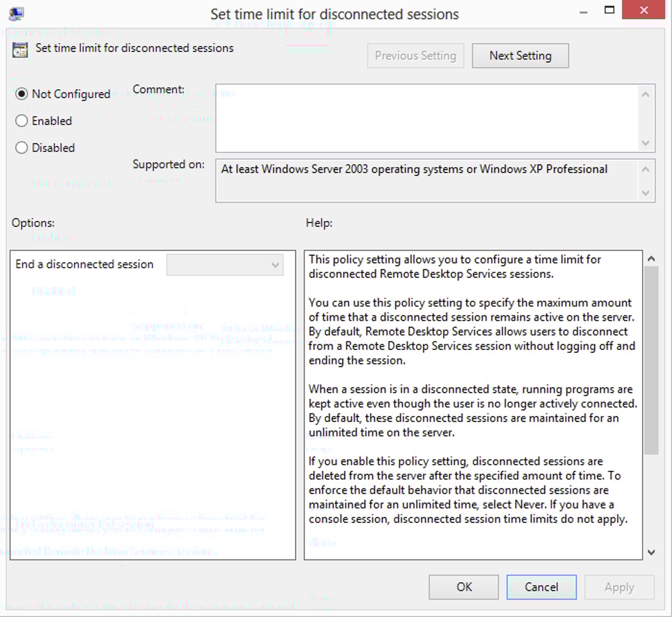Advance to the next policy with Next Setting
672x617 pixels.
coord(520,55)
